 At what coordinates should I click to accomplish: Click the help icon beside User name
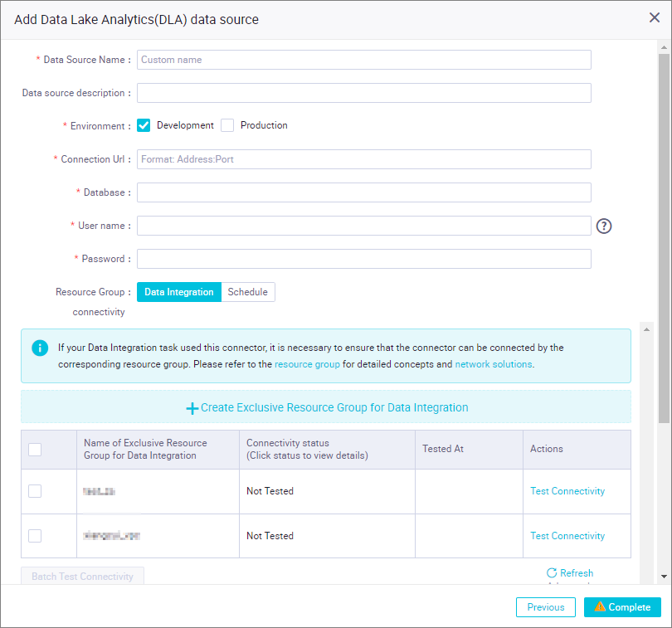(604, 226)
